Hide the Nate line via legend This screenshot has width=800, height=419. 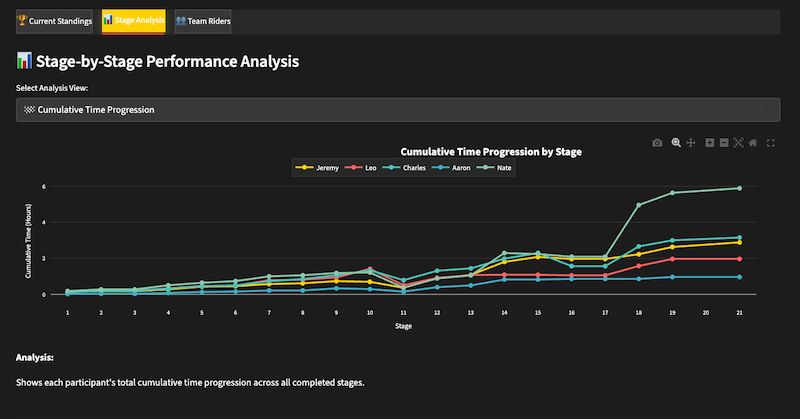pos(500,167)
